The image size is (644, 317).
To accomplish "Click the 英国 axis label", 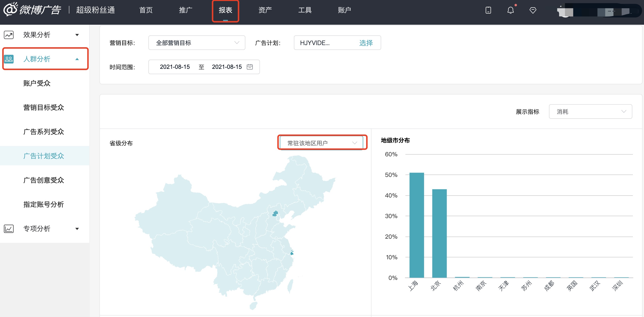I will click(x=572, y=286).
